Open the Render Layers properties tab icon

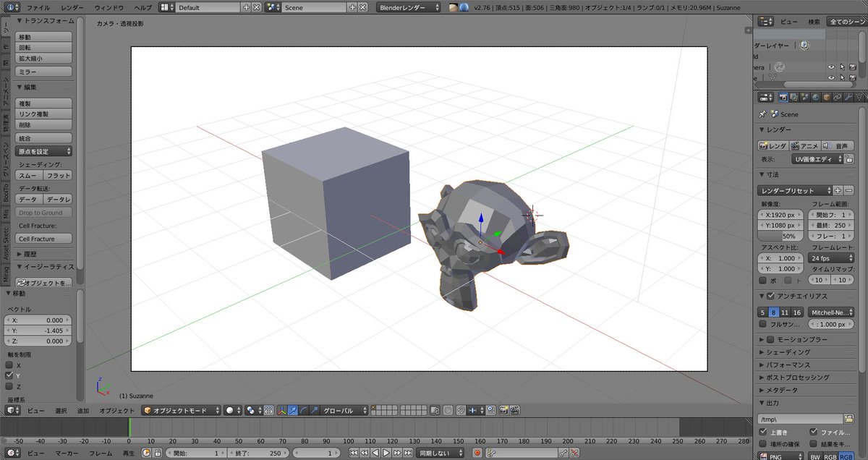pyautogui.click(x=794, y=97)
